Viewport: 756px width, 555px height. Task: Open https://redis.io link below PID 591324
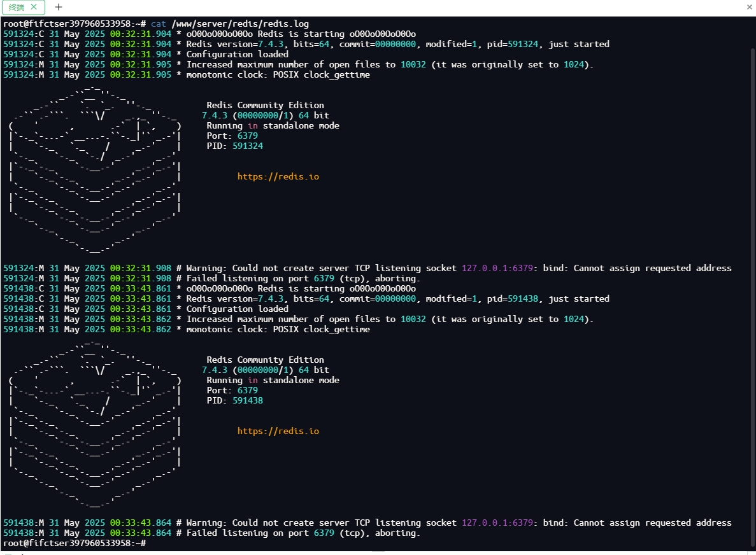coord(278,177)
